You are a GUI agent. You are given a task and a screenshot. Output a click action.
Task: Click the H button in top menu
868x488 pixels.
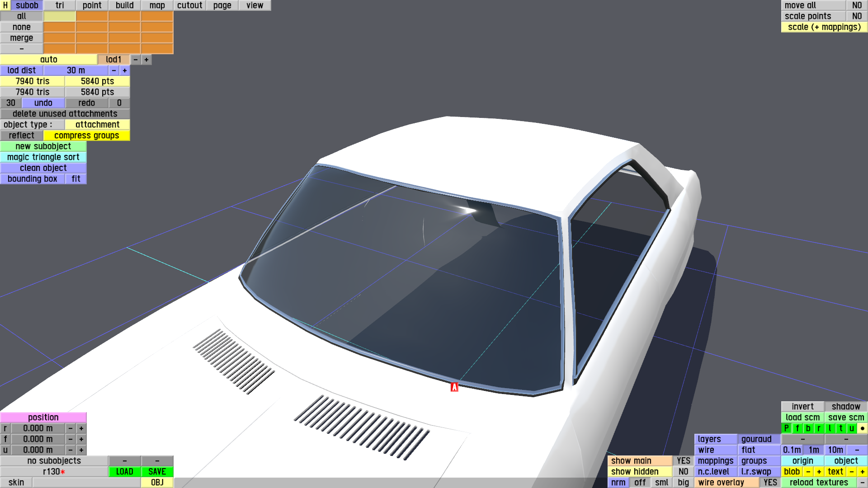[5, 5]
